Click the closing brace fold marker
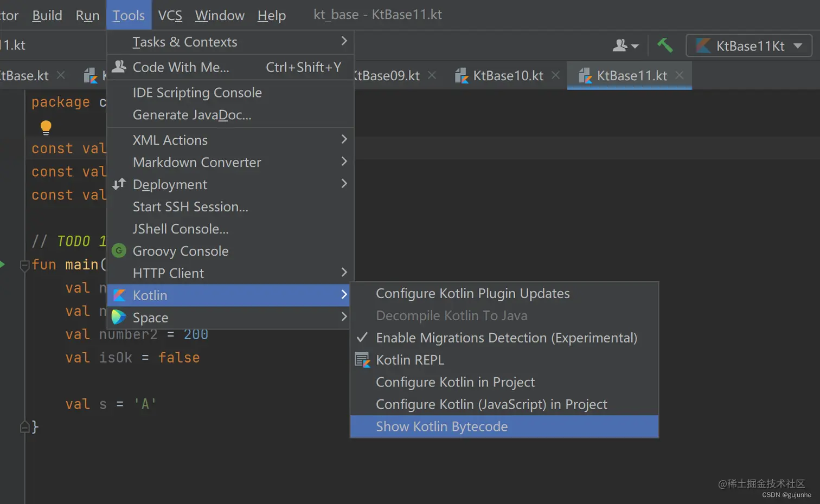Image resolution: width=820 pixels, height=504 pixels. (x=24, y=427)
